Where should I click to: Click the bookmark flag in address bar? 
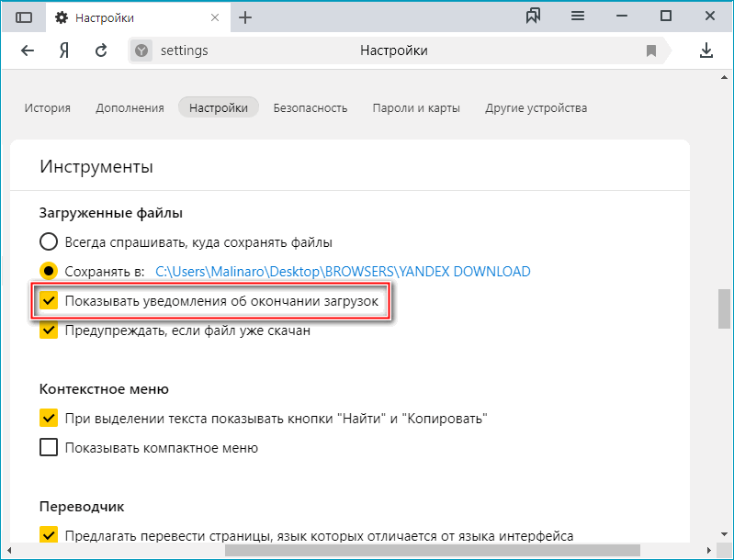[x=651, y=50]
